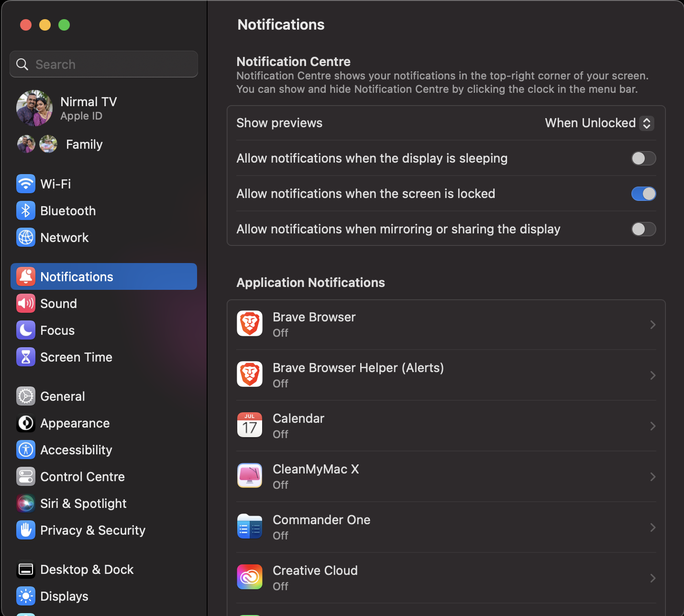Click the Desktop & Dock icon
Image resolution: width=684 pixels, height=616 pixels.
[x=26, y=569]
